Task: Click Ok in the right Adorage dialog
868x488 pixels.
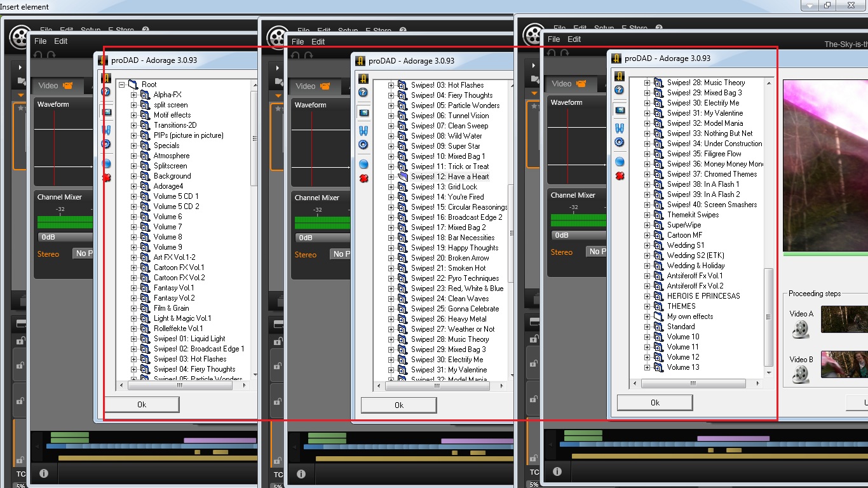Action: [x=654, y=403]
